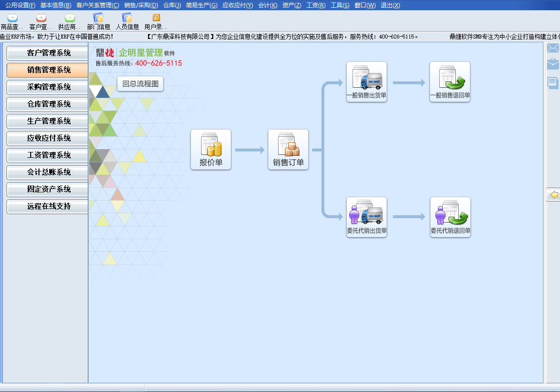The width and height of the screenshot is (560, 392).
Task: Open the 工具(S) menu
Action: tap(339, 5)
